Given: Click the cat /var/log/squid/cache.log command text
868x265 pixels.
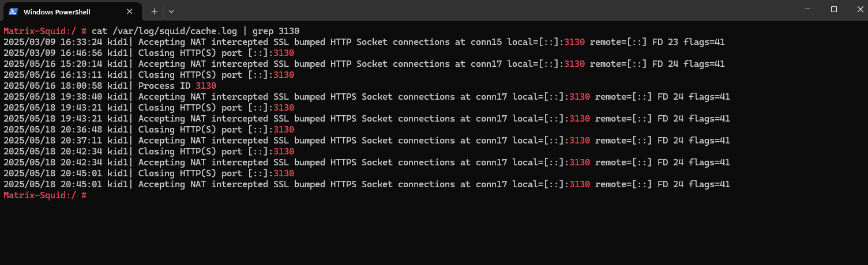Looking at the screenshot, I should 170,31.
